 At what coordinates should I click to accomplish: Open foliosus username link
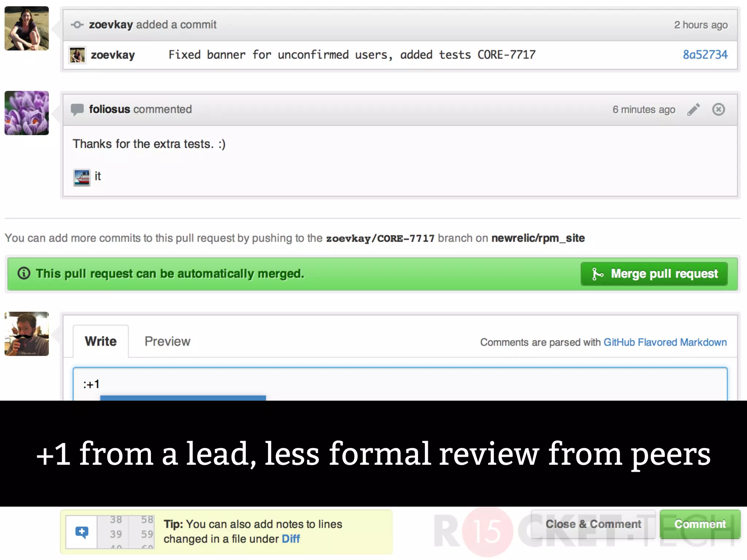coord(109,109)
